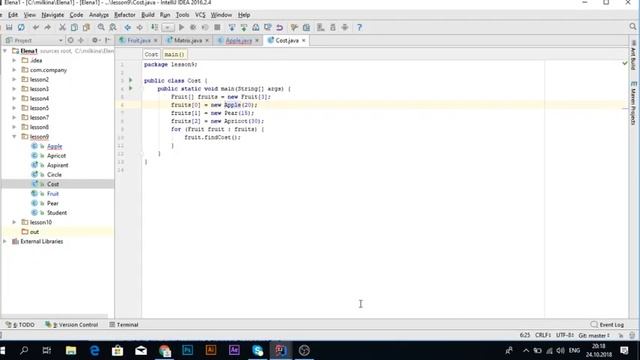Click the Search Everywhere magnifier icon

633,27
